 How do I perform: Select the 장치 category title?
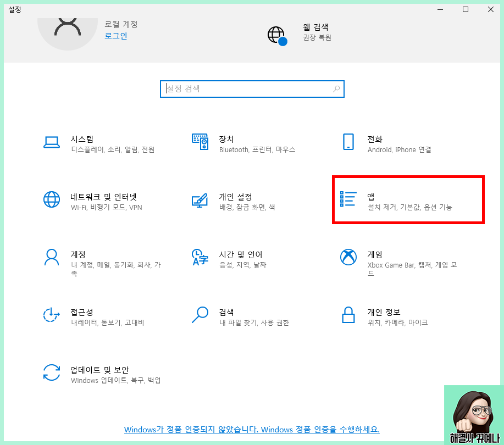226,139
